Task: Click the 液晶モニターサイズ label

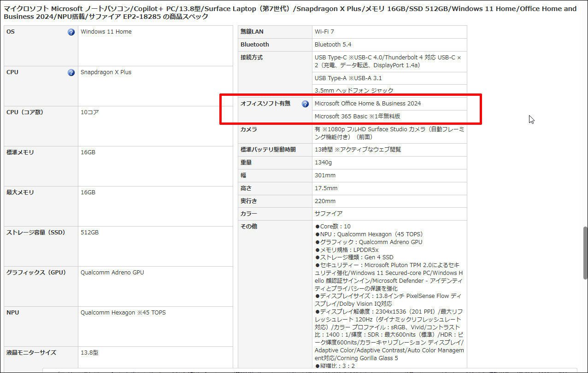Action: click(x=31, y=353)
